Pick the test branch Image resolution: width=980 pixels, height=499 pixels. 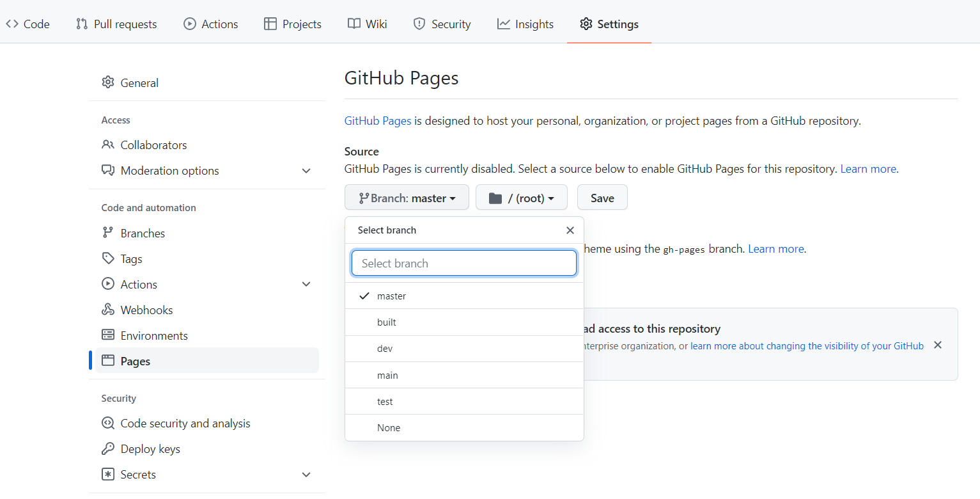click(x=464, y=401)
